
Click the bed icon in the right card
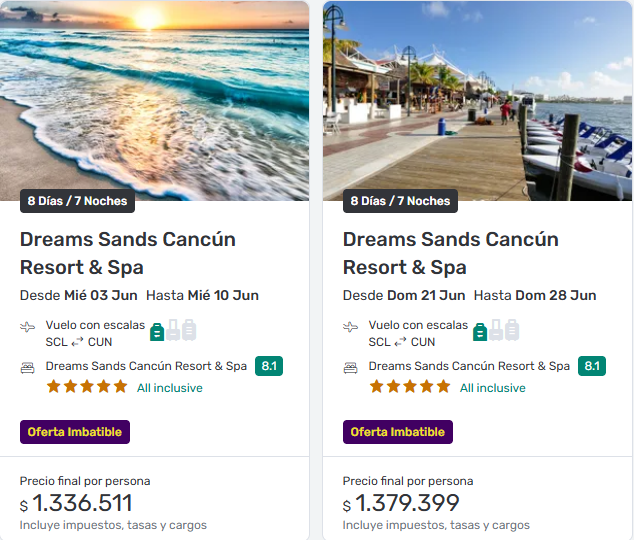coord(351,367)
